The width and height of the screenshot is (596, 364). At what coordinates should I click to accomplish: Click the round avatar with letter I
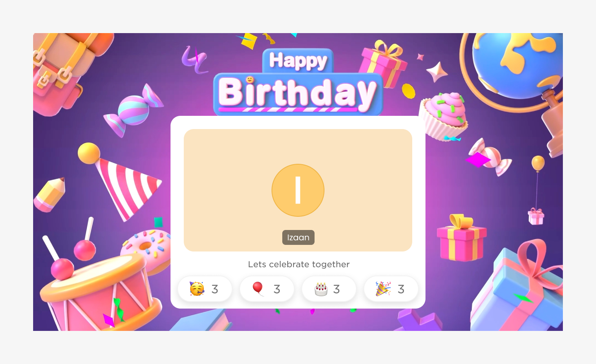(298, 190)
